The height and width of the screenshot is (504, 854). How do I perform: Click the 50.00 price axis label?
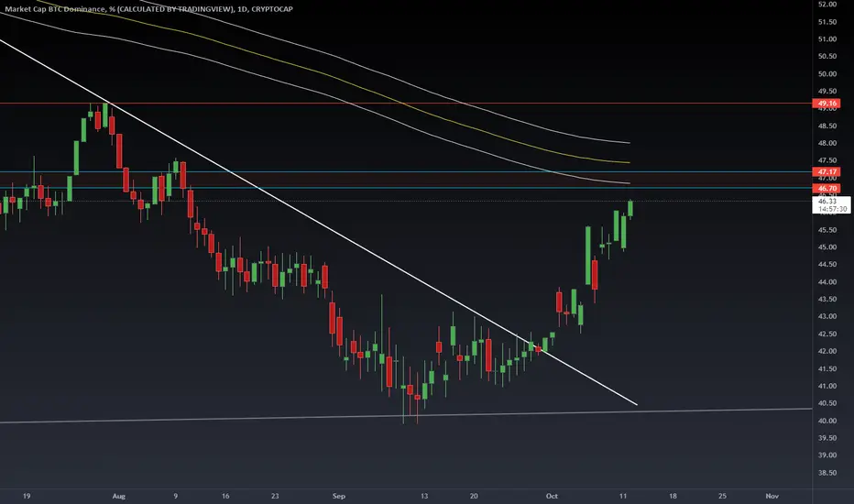(827, 74)
